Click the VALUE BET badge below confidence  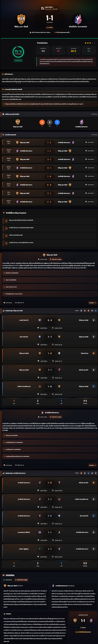tap(18, 61)
